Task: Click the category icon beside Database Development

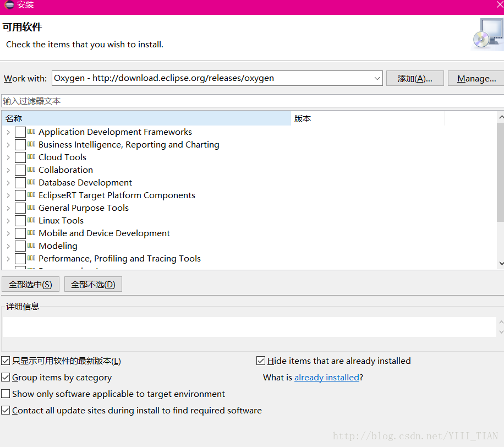Action: click(31, 182)
